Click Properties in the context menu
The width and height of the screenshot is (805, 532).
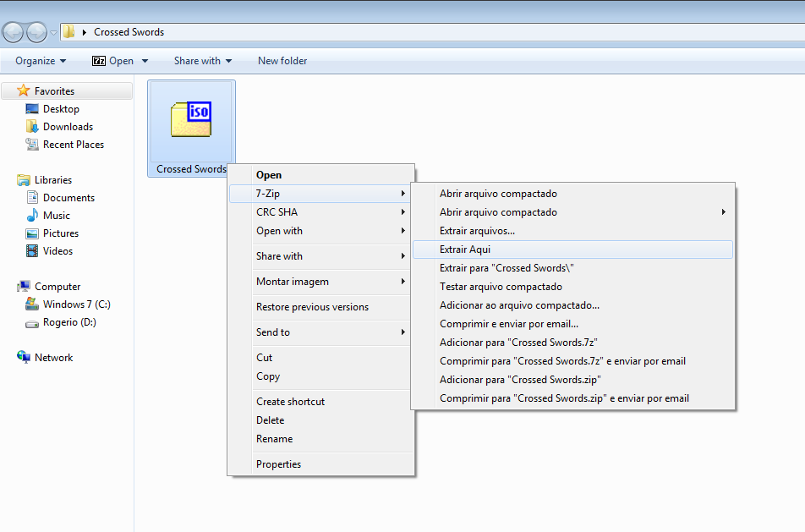278,464
